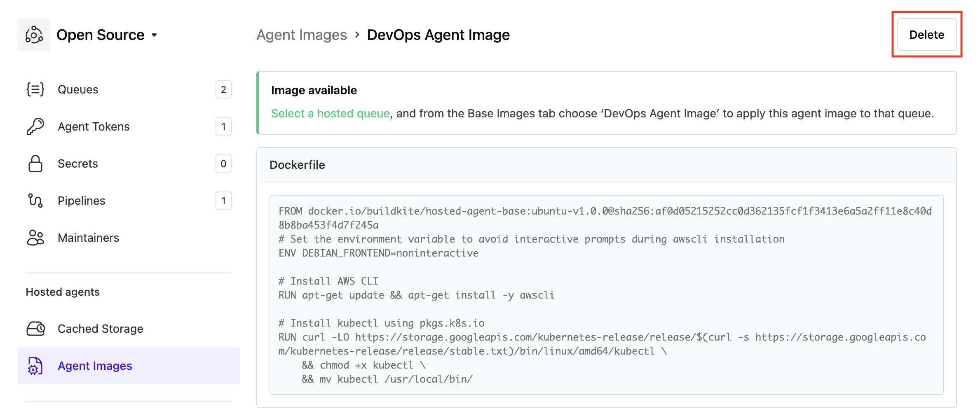
Task: Click the Agent Tokens count badge
Action: [x=223, y=126]
